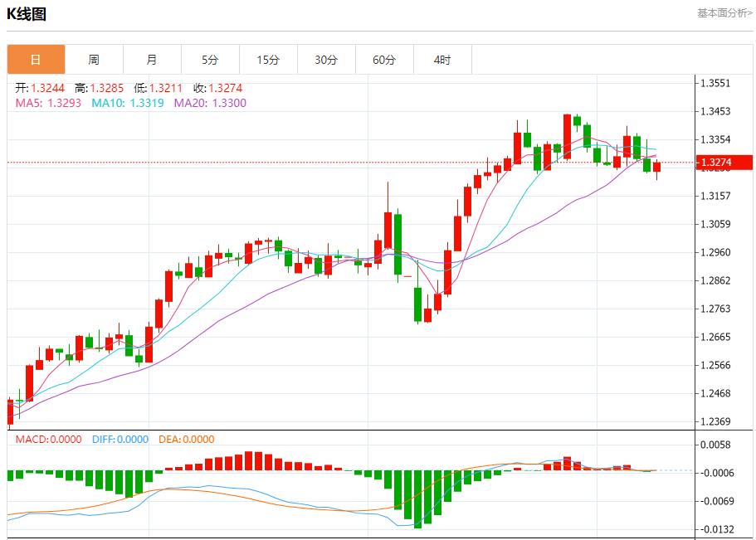Click the 1.2763 price axis label
Screen dimensions: 756x540
click(x=715, y=309)
